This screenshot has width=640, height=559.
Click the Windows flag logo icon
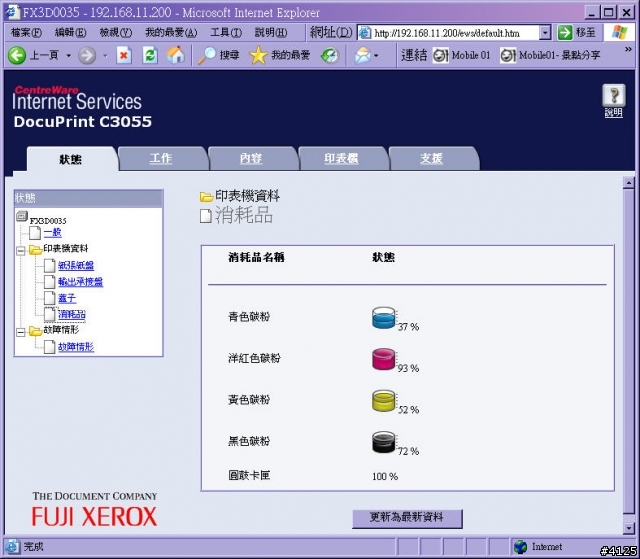point(620,32)
